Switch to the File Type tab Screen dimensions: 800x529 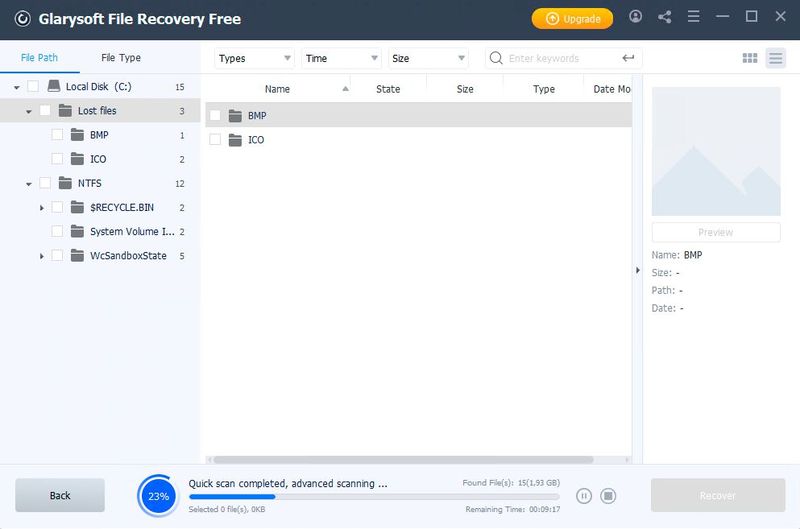121,58
